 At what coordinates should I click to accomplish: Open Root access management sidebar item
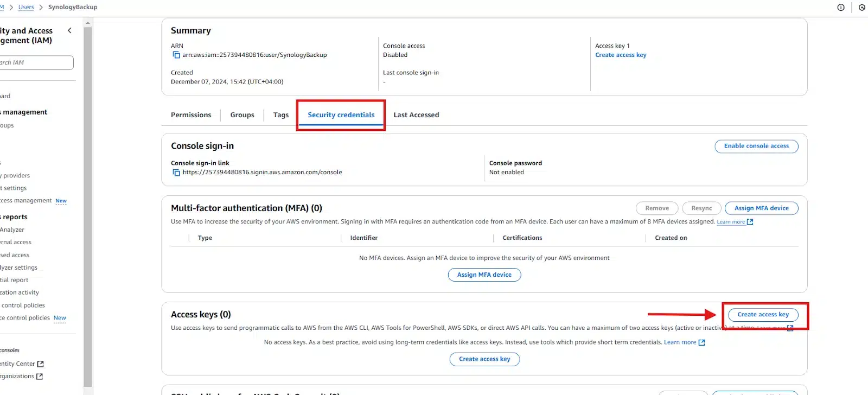pos(26,201)
